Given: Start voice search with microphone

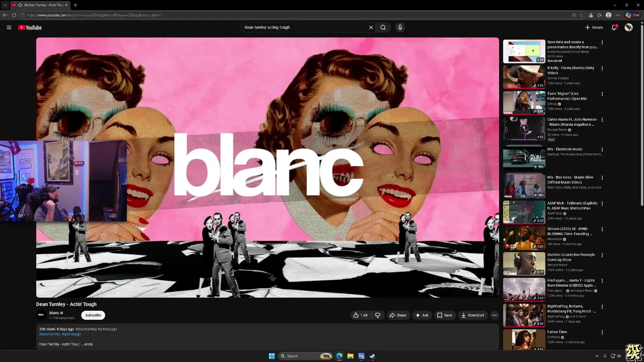Looking at the screenshot, I should 400,28.
